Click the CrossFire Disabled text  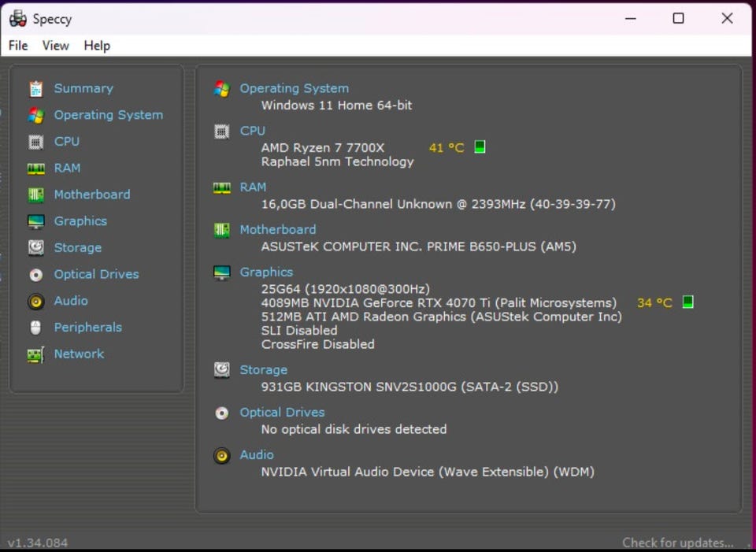[317, 345]
